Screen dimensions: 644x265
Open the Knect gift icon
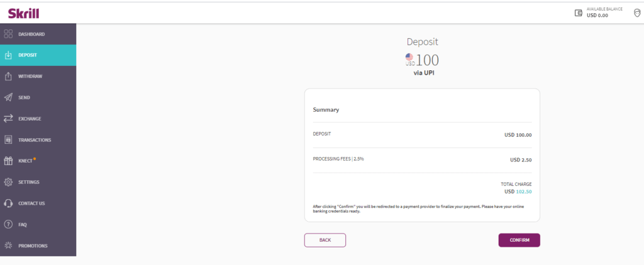click(8, 161)
